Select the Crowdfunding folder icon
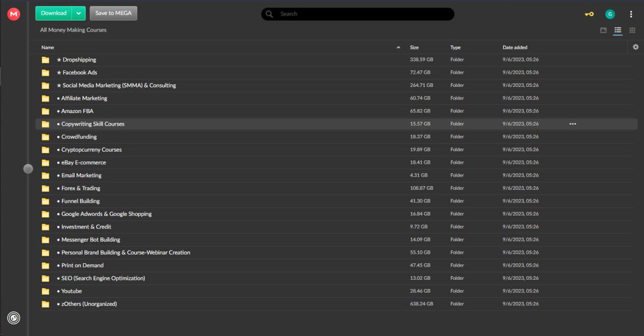 point(46,137)
